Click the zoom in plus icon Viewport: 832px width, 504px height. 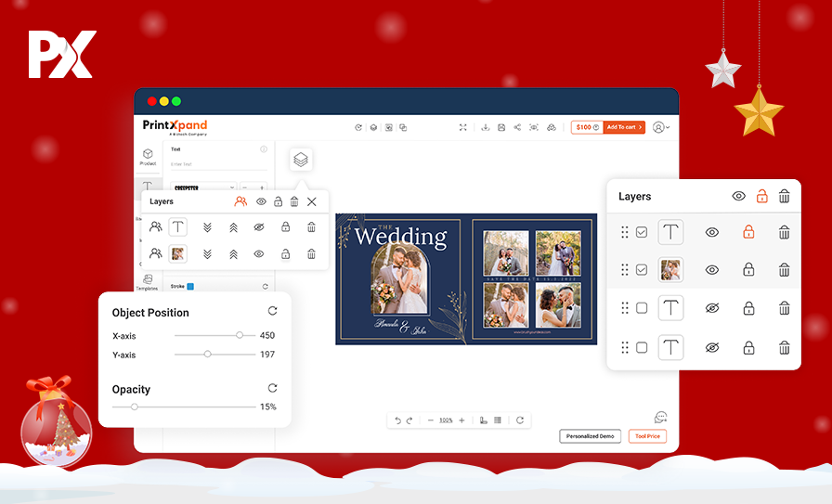(x=461, y=420)
